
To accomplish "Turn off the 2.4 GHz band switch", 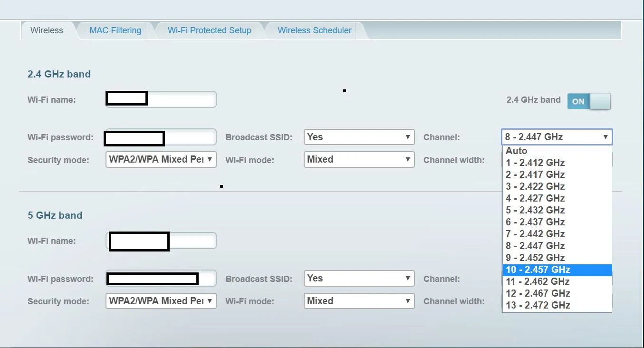I will (589, 101).
